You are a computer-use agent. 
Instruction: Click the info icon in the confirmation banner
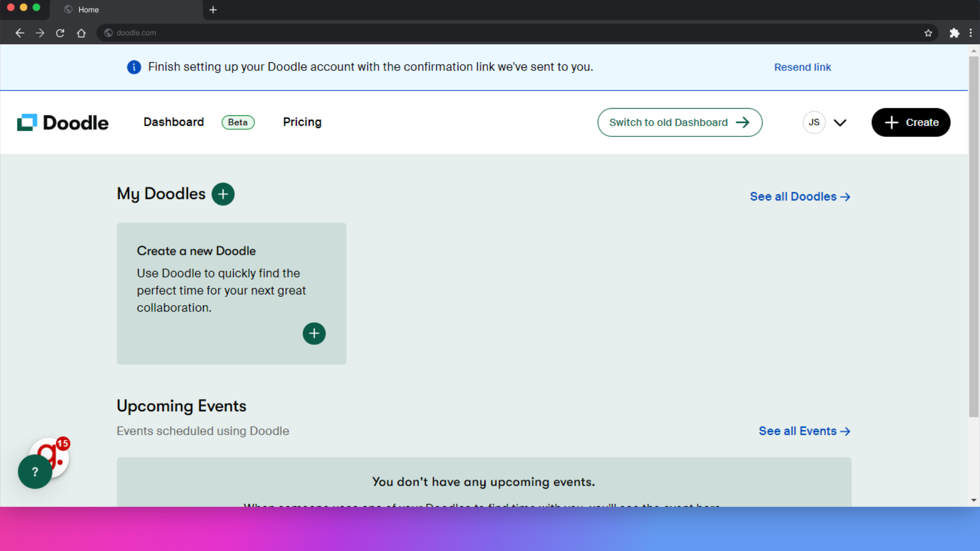coord(134,67)
